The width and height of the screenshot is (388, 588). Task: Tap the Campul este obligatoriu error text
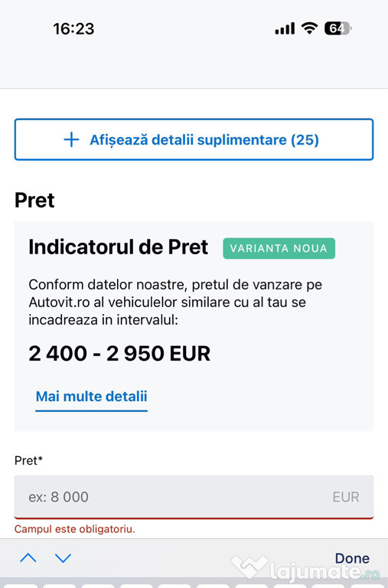tap(74, 529)
